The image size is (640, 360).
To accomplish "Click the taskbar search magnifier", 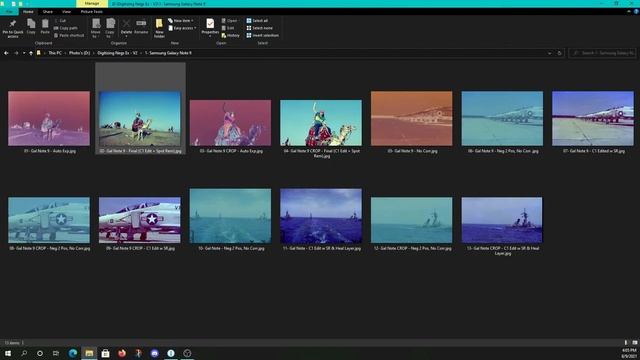I will [24, 353].
